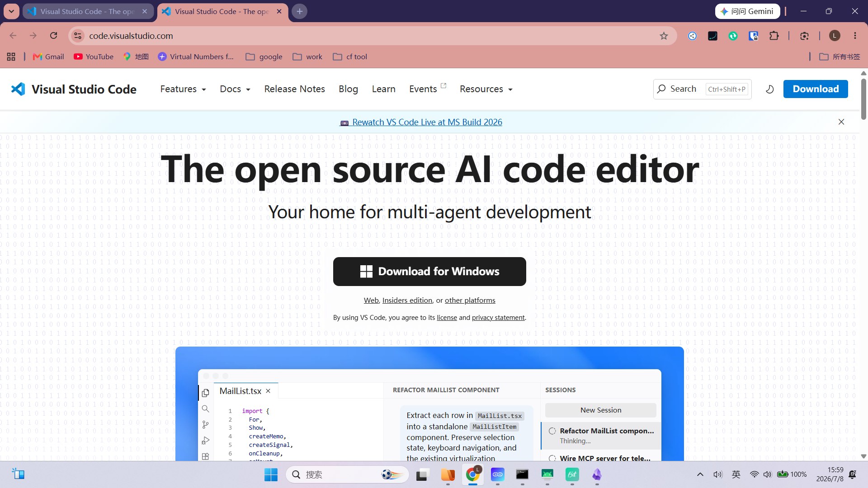Open the 所有书签 bookmarks folder
Image resolution: width=868 pixels, height=488 pixels.
(840, 56)
